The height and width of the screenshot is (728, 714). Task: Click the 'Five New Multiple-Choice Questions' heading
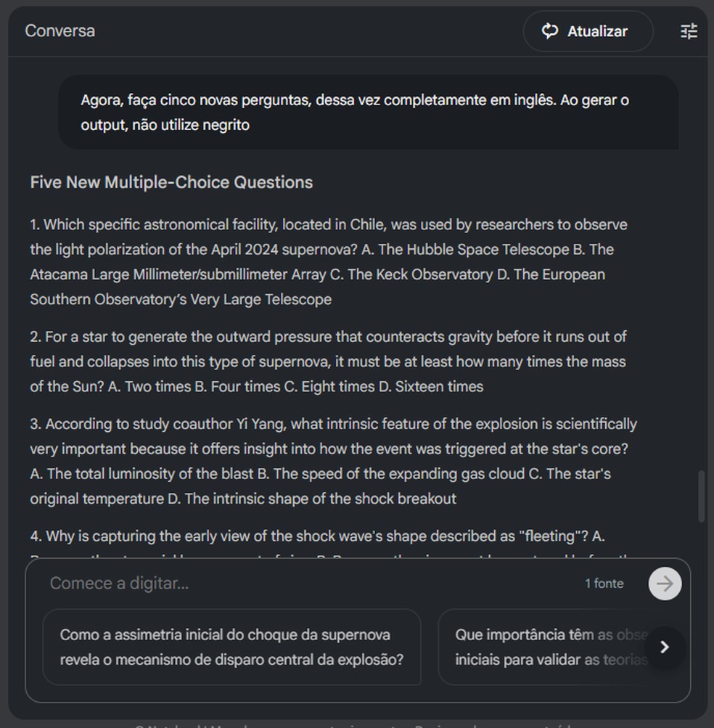coord(171,182)
